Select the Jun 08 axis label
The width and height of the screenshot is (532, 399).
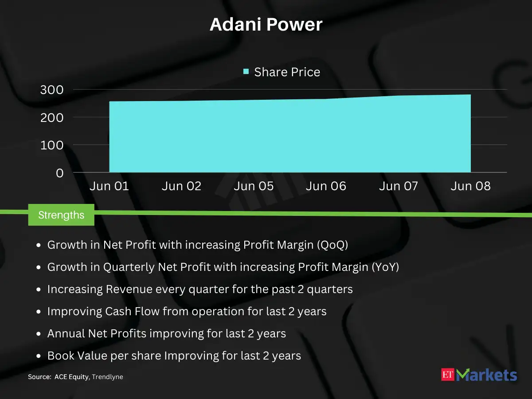(470, 186)
